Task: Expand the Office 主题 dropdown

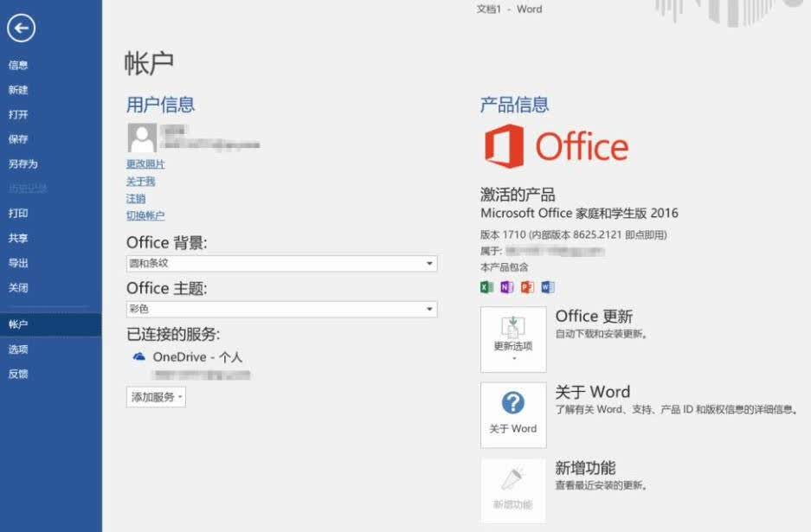Action: click(282, 309)
